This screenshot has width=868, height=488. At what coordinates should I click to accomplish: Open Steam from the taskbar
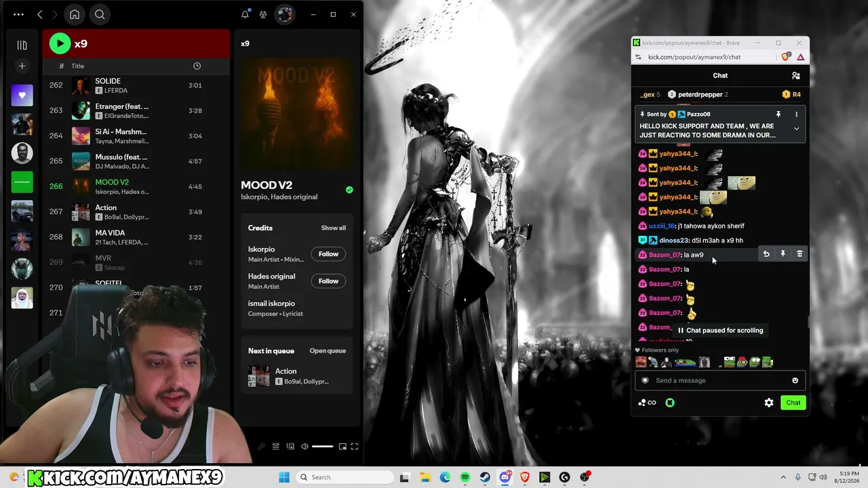[485, 477]
